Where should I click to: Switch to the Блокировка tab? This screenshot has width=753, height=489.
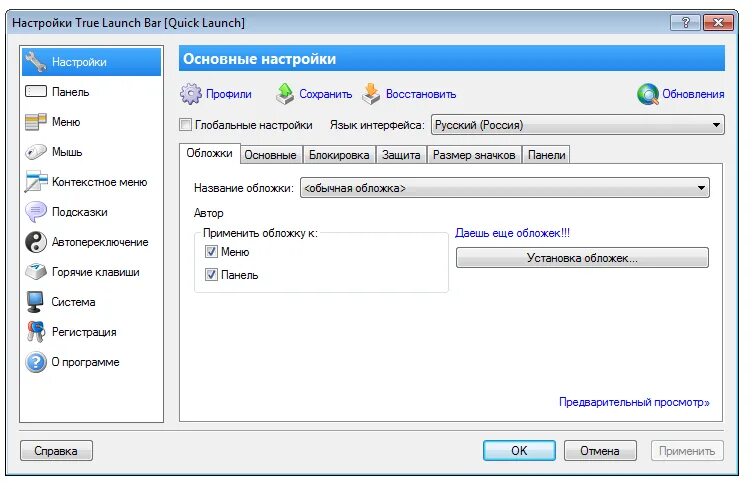339,155
